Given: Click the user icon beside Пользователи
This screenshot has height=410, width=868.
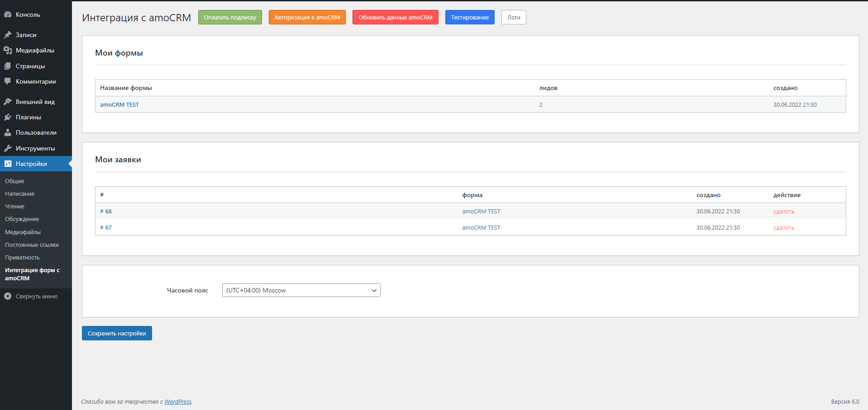Looking at the screenshot, I should pos(8,132).
